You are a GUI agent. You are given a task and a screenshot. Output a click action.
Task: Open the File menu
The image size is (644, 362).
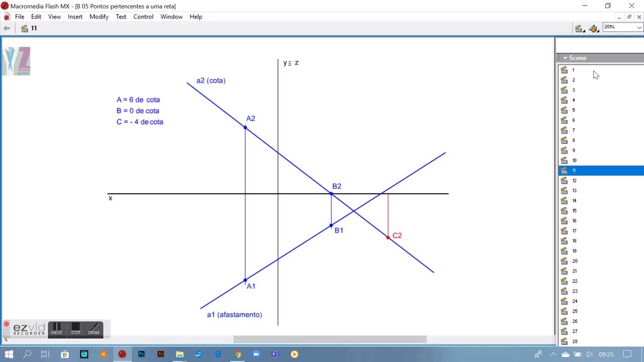pos(20,17)
